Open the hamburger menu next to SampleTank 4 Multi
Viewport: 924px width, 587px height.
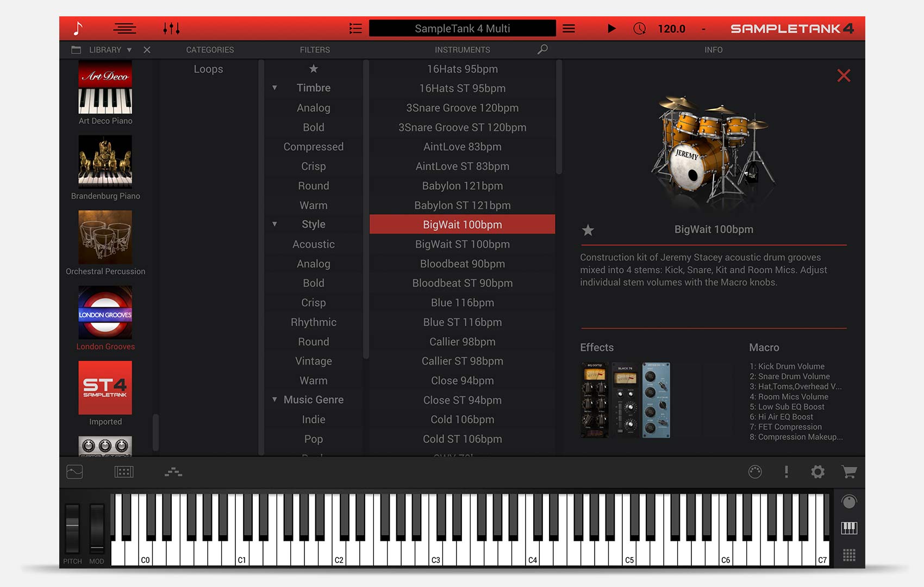[x=569, y=28]
